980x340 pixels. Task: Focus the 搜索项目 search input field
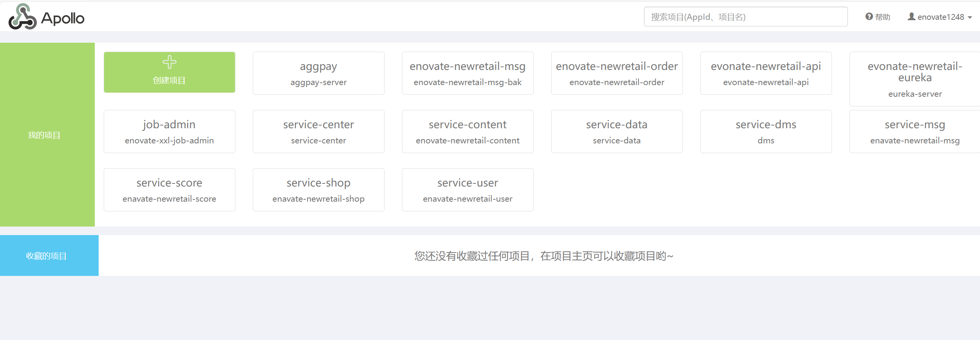[x=746, y=17]
